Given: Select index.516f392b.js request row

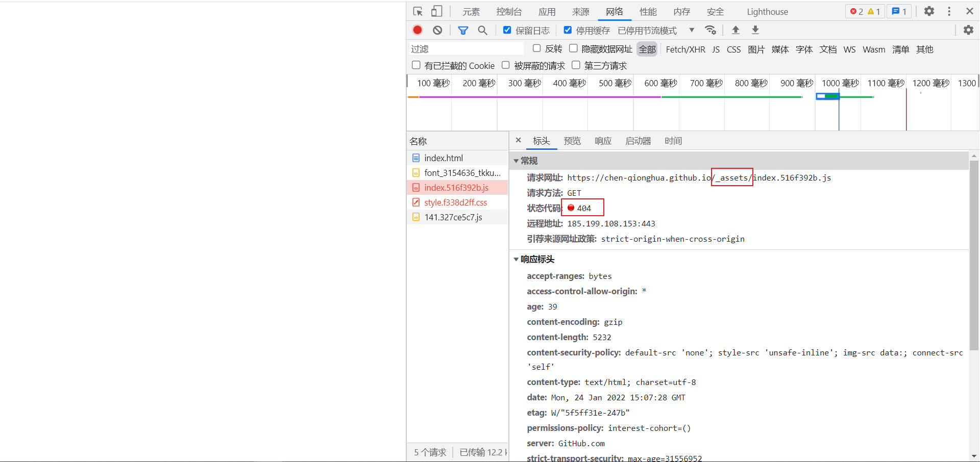Looking at the screenshot, I should (x=457, y=188).
